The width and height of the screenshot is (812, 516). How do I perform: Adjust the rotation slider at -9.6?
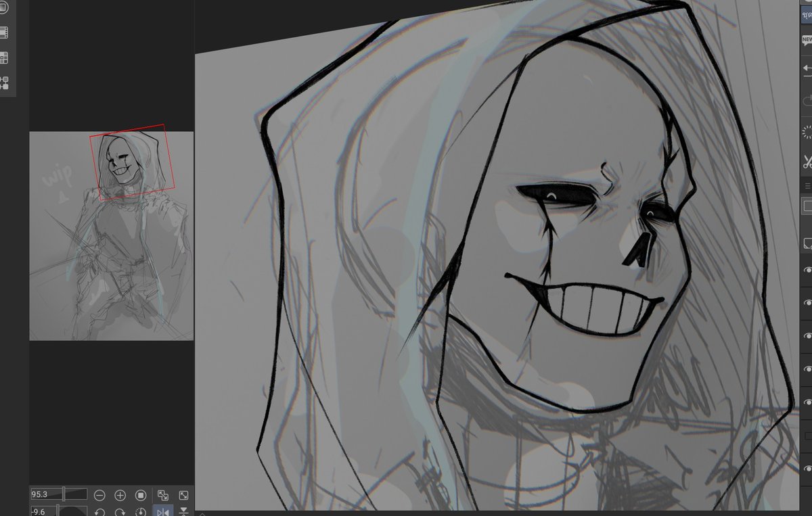(59, 511)
